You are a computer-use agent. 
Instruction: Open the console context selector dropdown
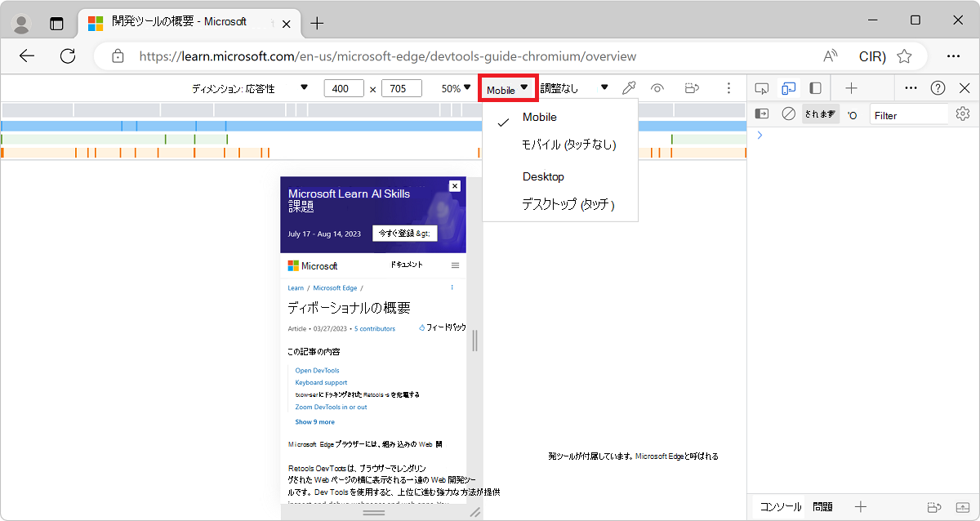(820, 114)
